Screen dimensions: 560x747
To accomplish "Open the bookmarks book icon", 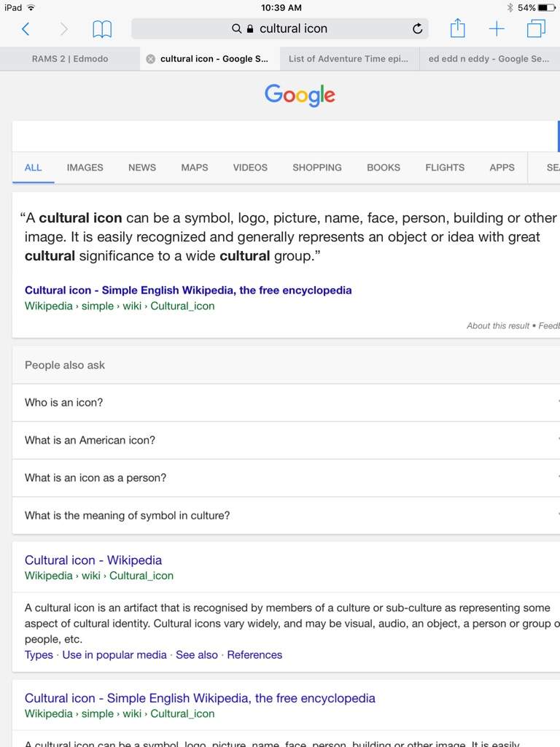I will pos(102,29).
